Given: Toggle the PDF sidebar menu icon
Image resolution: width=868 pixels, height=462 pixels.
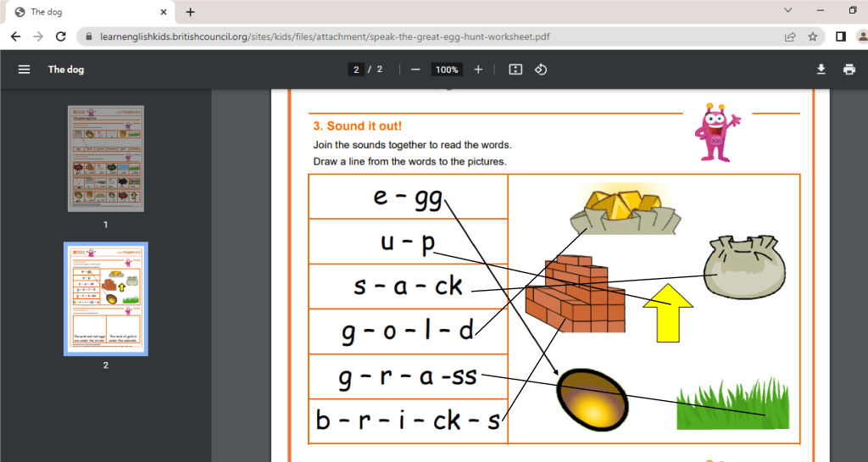Looking at the screenshot, I should coord(24,70).
